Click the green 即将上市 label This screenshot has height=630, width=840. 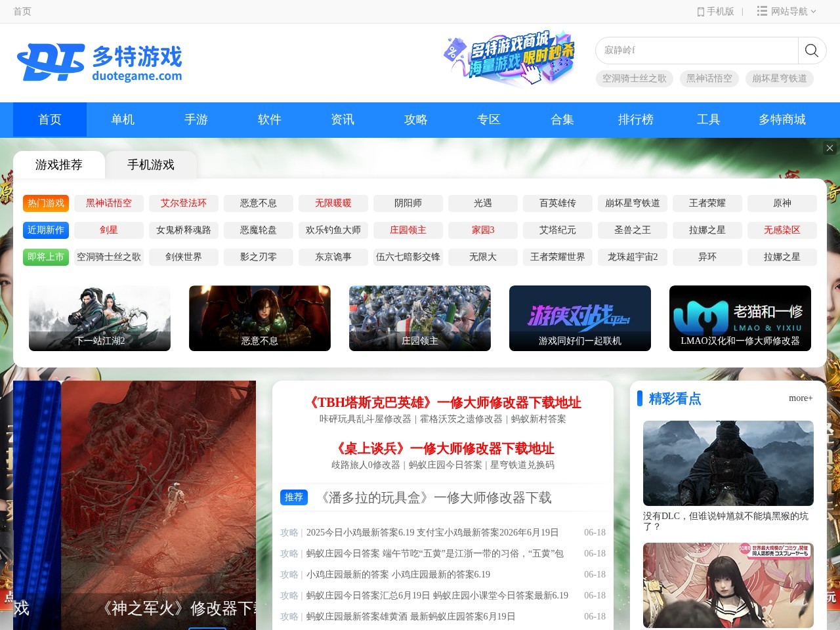46,257
